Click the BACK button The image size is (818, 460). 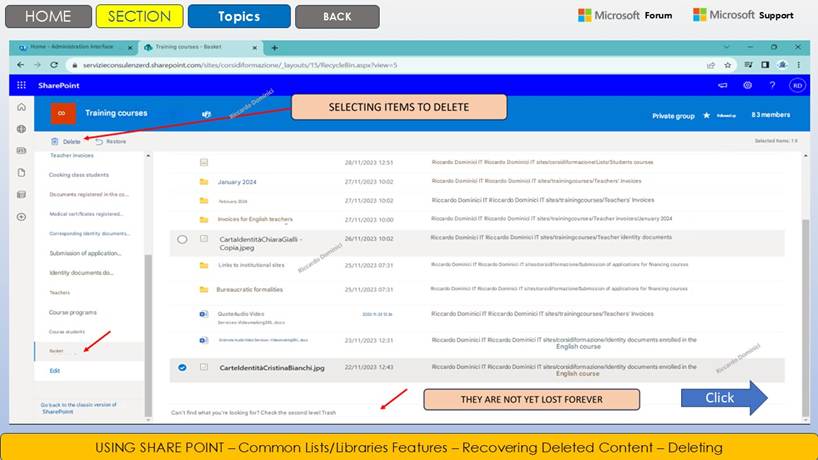(x=337, y=16)
